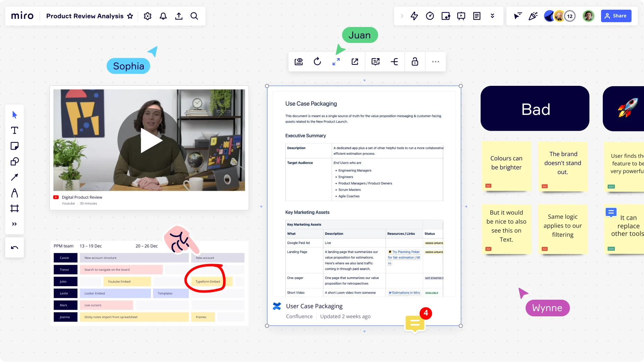Click the Cassie row label
The width and height of the screenshot is (644, 362).
pyautogui.click(x=65, y=258)
